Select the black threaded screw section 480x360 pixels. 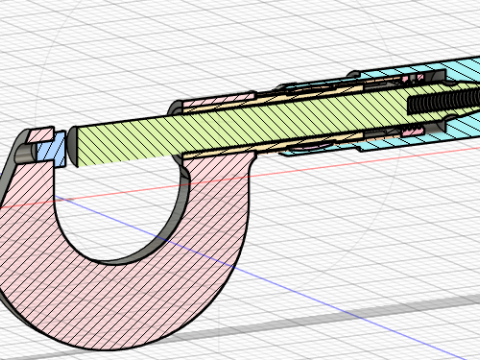pos(444,100)
